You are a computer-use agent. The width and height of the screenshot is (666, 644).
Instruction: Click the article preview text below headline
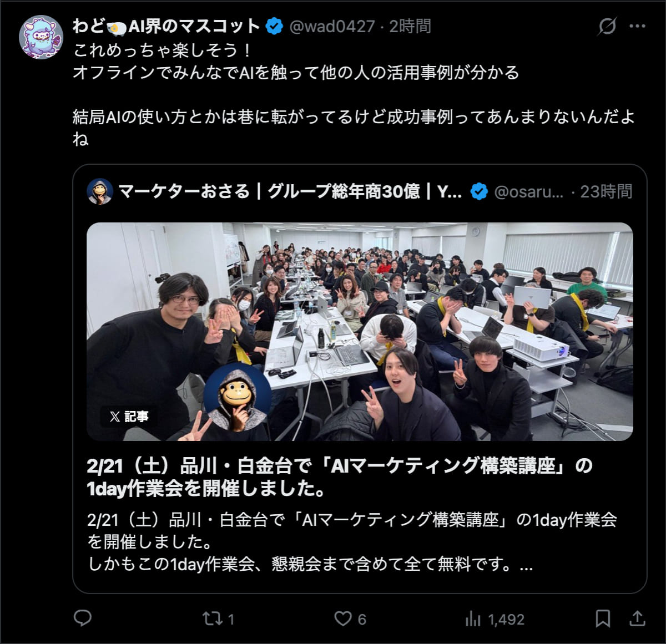pyautogui.click(x=352, y=542)
